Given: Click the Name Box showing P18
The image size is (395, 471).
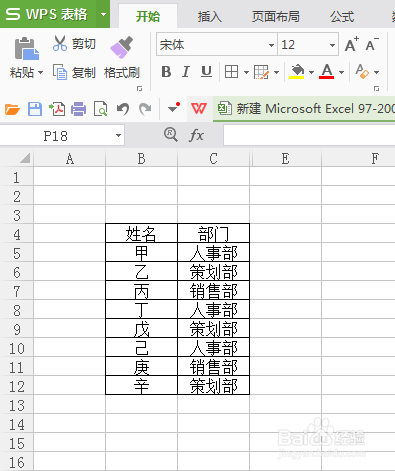Looking at the screenshot, I should coord(56,136).
